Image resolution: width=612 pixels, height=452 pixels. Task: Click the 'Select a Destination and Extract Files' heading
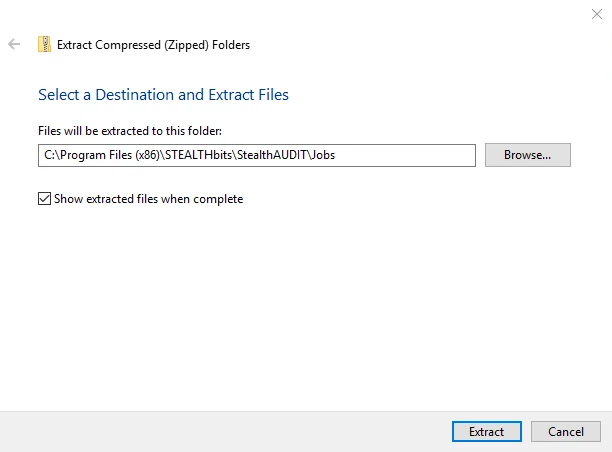163,95
